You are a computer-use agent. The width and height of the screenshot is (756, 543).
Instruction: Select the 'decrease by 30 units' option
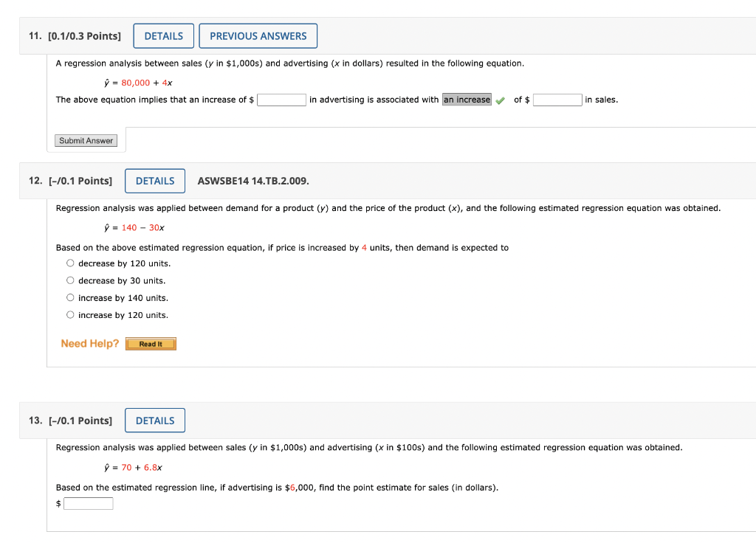point(70,280)
